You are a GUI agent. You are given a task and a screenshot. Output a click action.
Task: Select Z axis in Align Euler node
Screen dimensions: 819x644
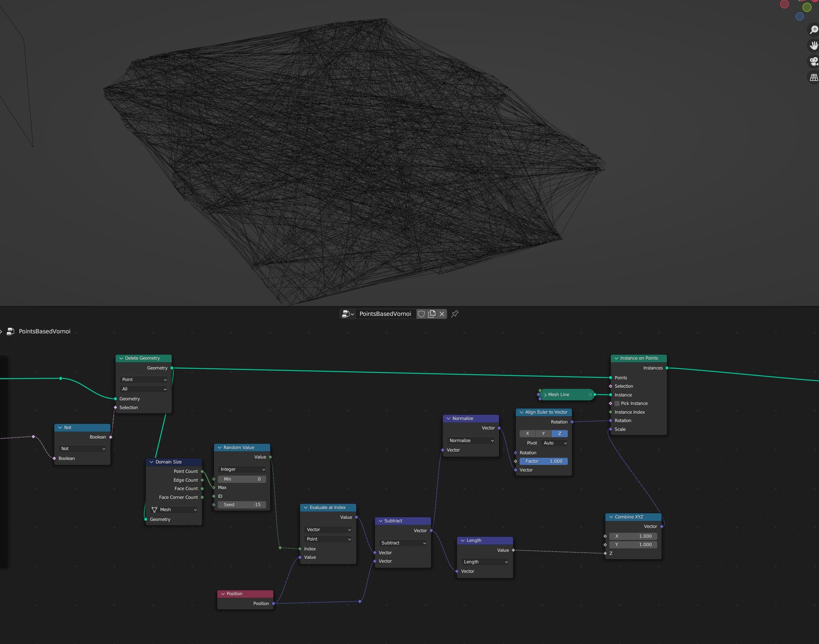[x=559, y=434]
